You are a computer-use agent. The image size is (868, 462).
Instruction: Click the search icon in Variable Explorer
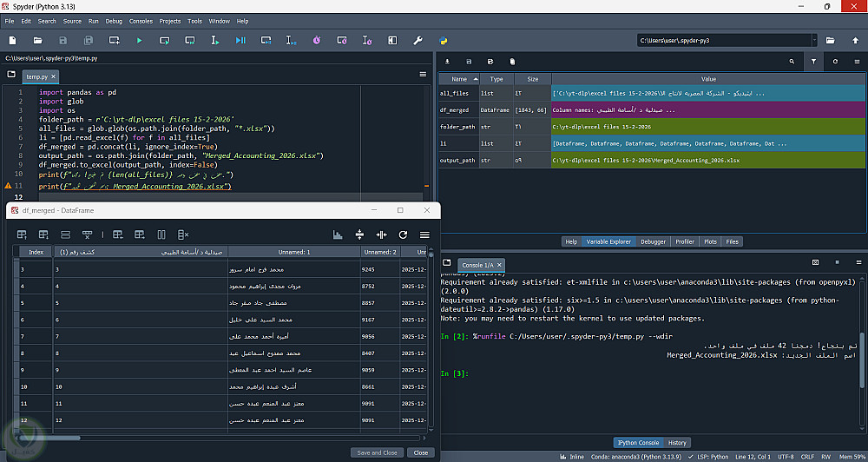point(792,62)
